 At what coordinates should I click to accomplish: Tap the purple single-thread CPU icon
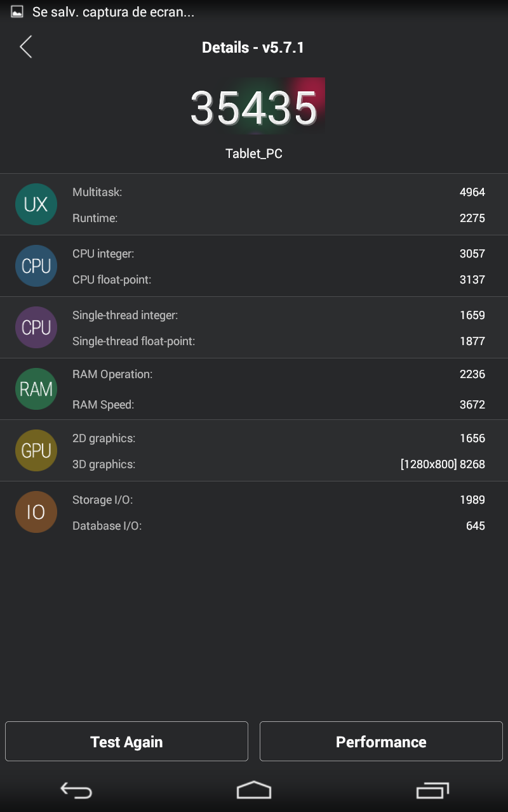tap(36, 327)
